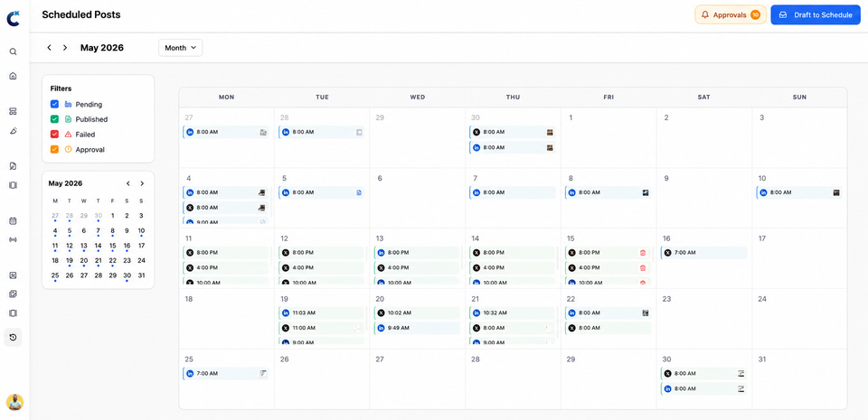Select day 25 in mini calendar
Screen dimensions: 868x420
click(x=55, y=275)
